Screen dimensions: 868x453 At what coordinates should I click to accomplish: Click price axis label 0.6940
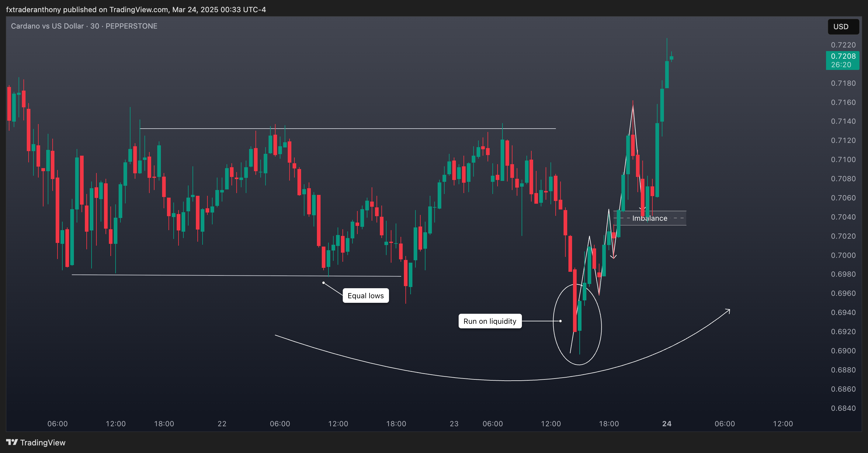(843, 313)
